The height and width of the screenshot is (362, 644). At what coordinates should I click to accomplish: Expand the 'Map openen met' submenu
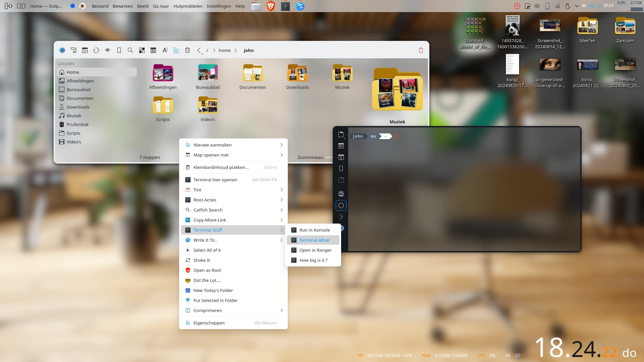(x=233, y=155)
